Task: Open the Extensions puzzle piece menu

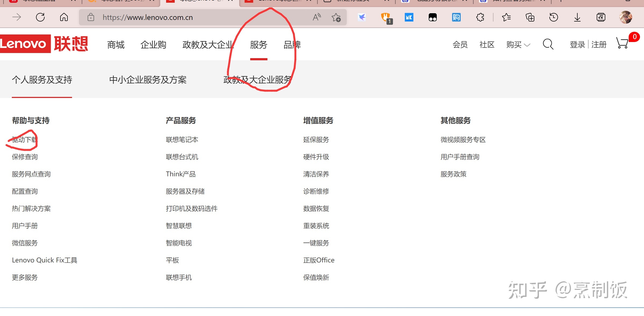Action: click(x=480, y=17)
